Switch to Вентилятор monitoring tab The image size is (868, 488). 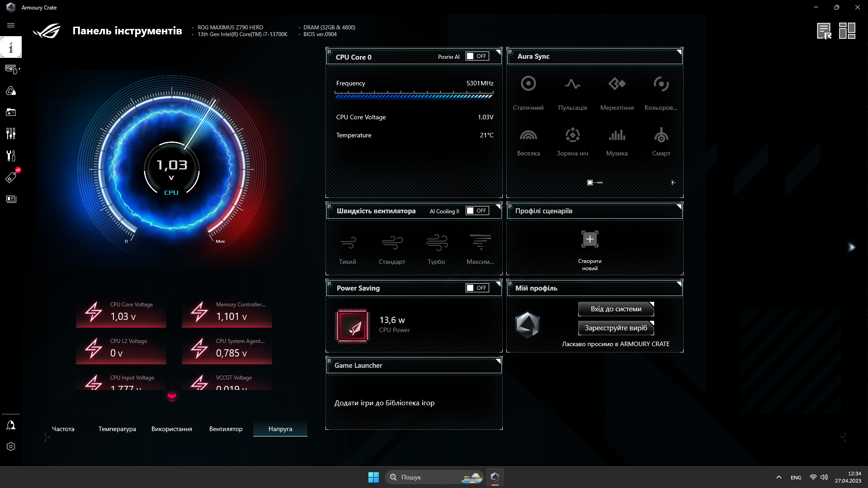pyautogui.click(x=226, y=428)
